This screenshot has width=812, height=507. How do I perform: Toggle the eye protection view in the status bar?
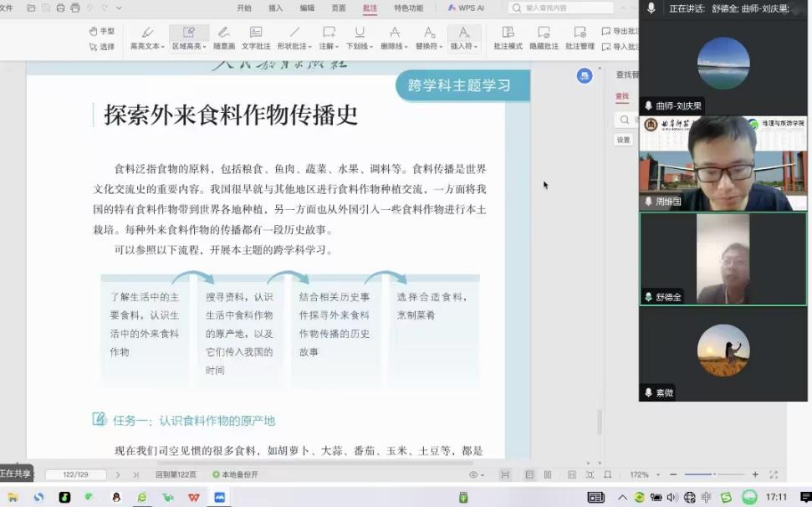point(474,474)
